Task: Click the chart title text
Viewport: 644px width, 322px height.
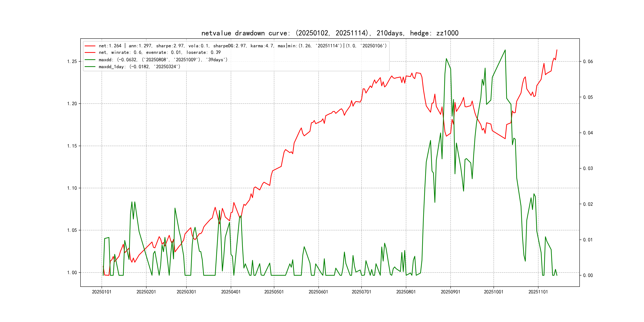Action: [x=330, y=33]
